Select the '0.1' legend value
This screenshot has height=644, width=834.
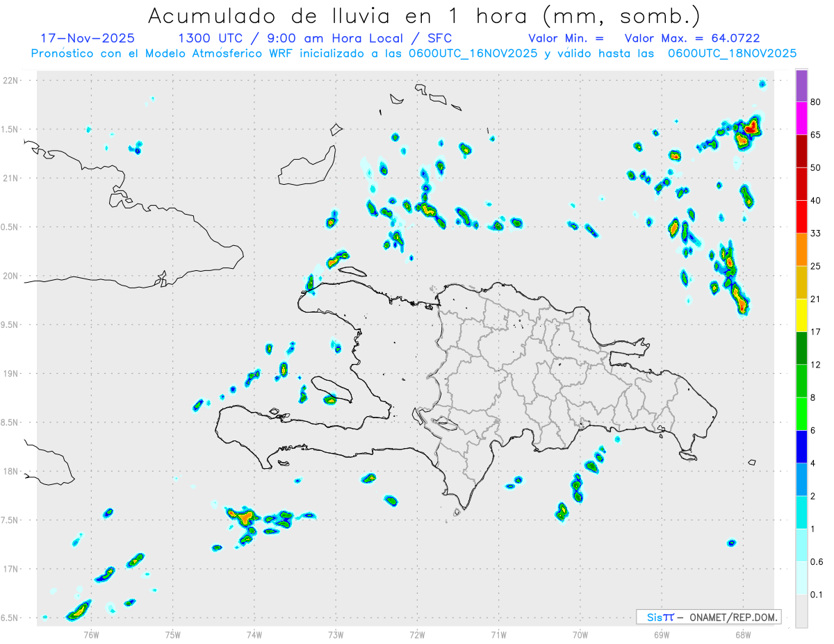(x=817, y=594)
